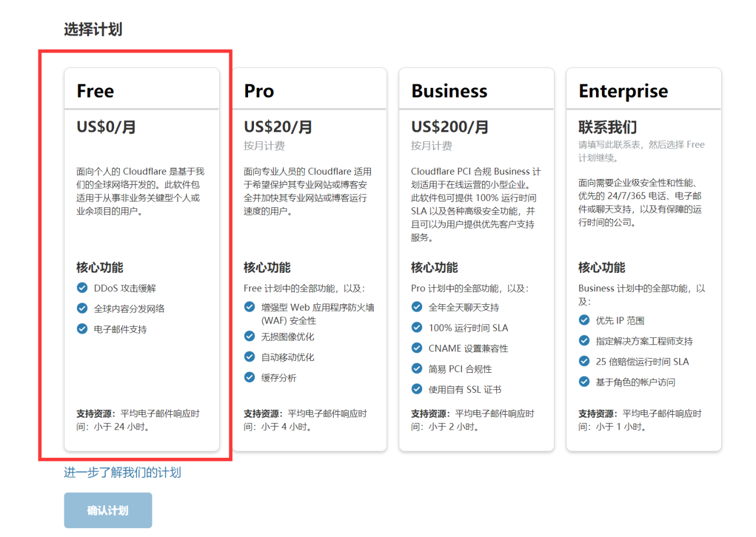Click the checkmark icon beside 电子邮件支持
The height and width of the screenshot is (537, 756).
coord(82,329)
